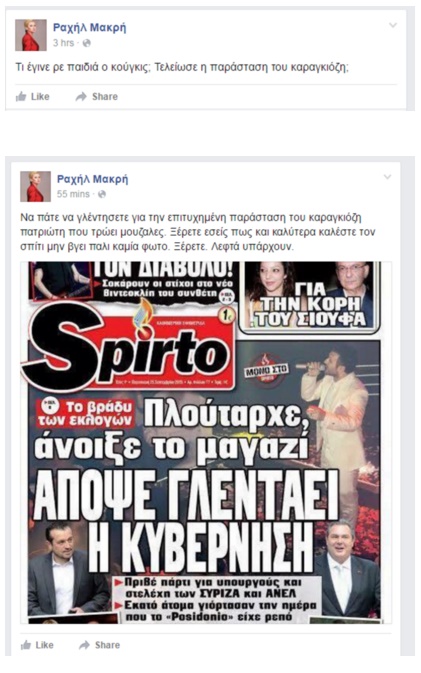Click thumbs-up Like icon on second post
The height and width of the screenshot is (673, 421).
(26, 645)
